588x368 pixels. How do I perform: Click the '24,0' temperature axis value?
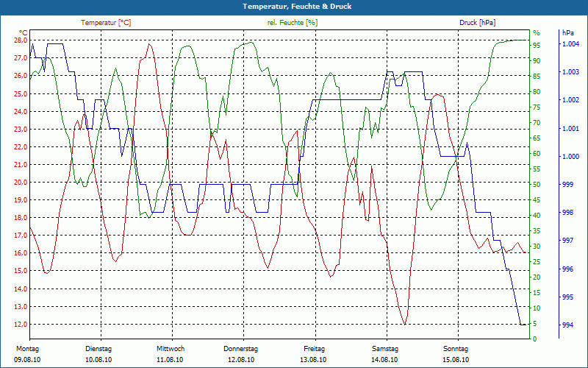click(21, 112)
